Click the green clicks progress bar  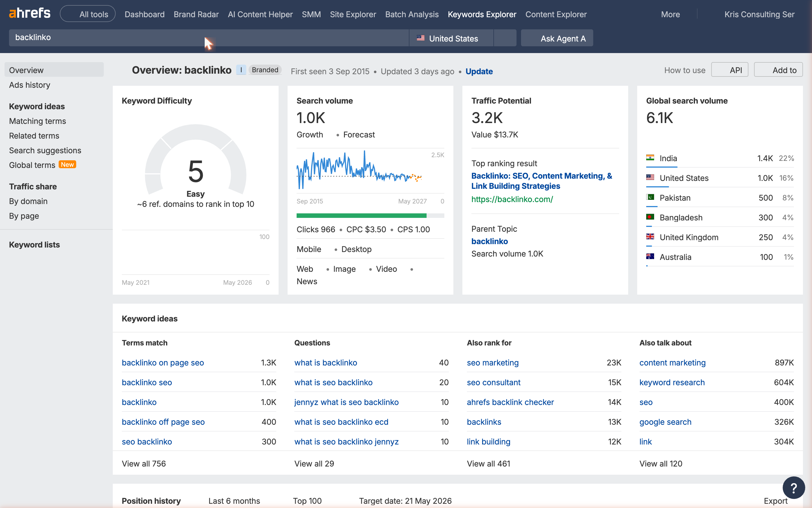361,215
